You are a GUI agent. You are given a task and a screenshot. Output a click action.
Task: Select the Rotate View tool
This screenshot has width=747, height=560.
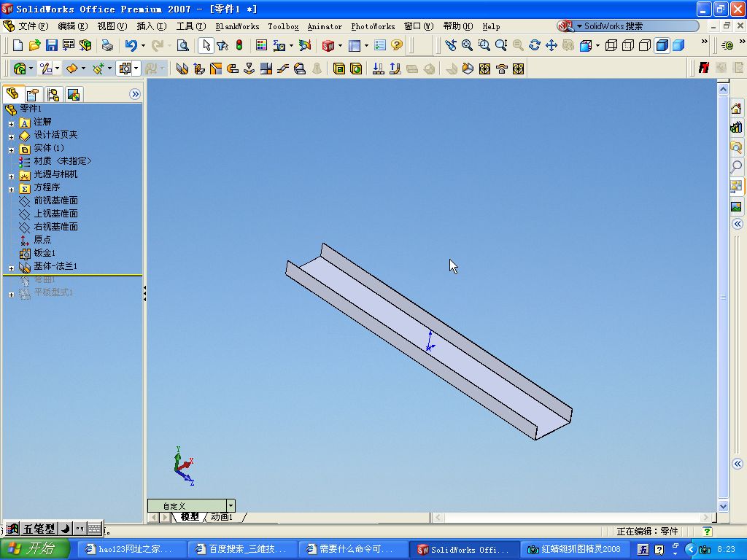535,45
